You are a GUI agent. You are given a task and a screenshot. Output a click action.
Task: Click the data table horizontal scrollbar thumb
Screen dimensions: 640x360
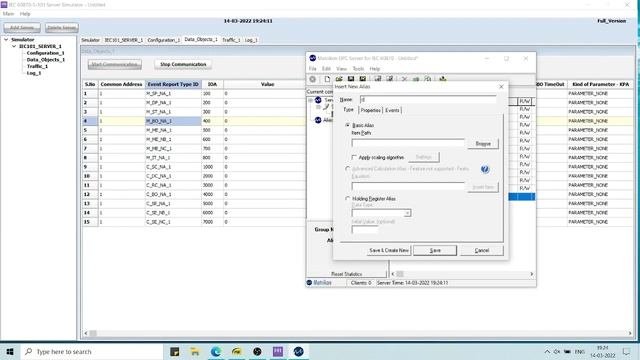93,333
